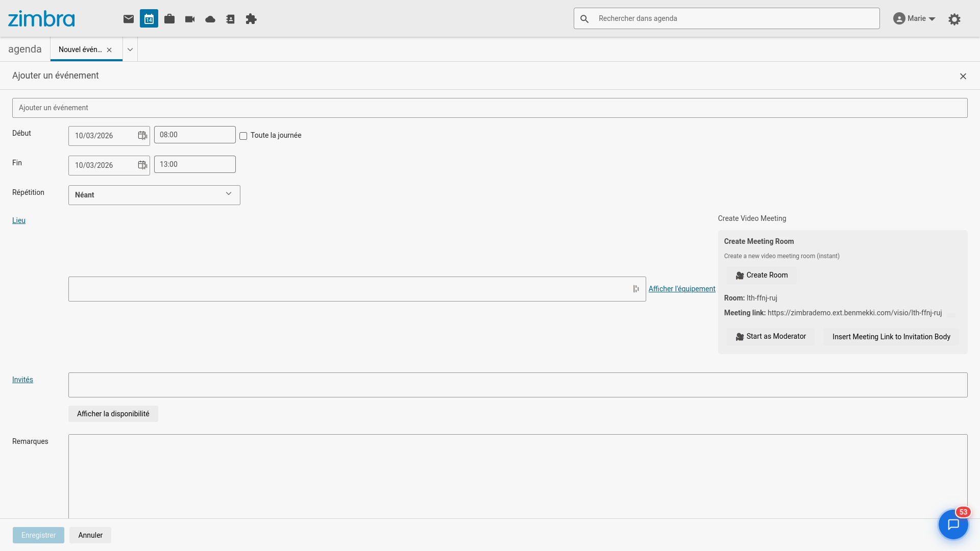Screen dimensions: 980x551
Task: Open the Zimlets puzzle piece icon
Action: pyautogui.click(x=251, y=19)
